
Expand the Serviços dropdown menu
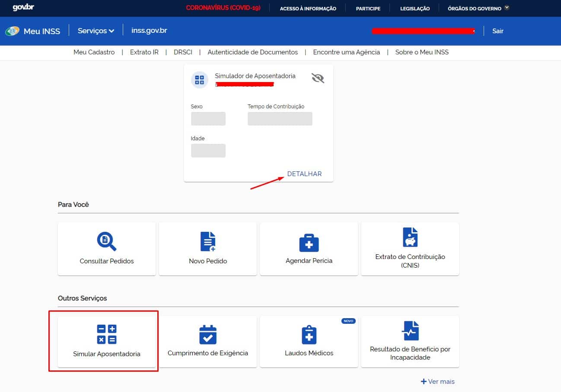pyautogui.click(x=96, y=31)
